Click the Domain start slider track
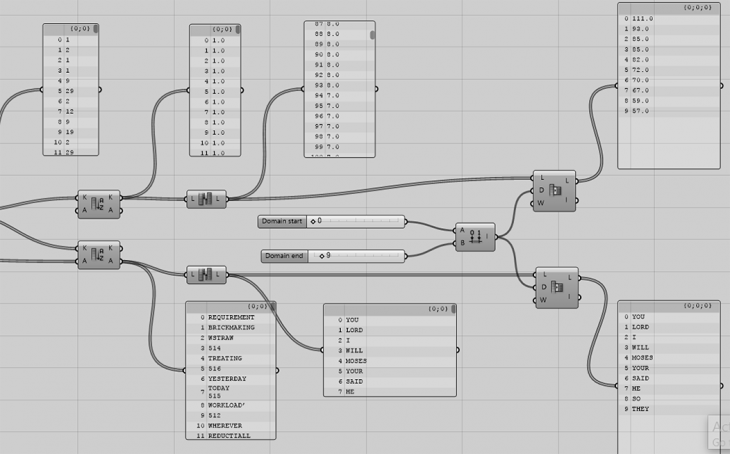 click(x=360, y=221)
